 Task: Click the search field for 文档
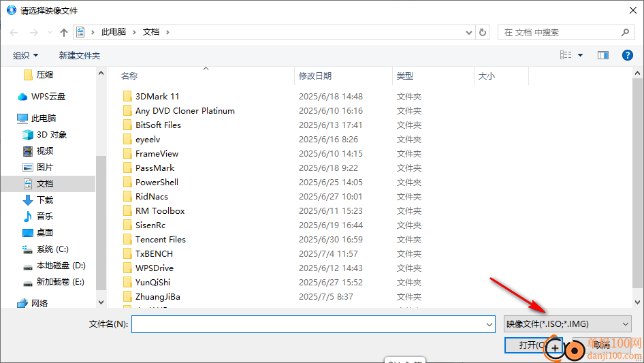tap(559, 33)
